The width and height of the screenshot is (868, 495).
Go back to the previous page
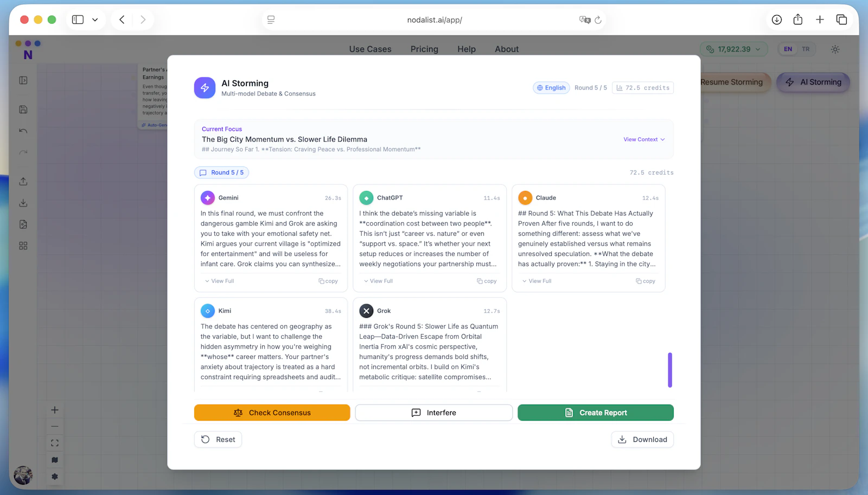point(122,20)
